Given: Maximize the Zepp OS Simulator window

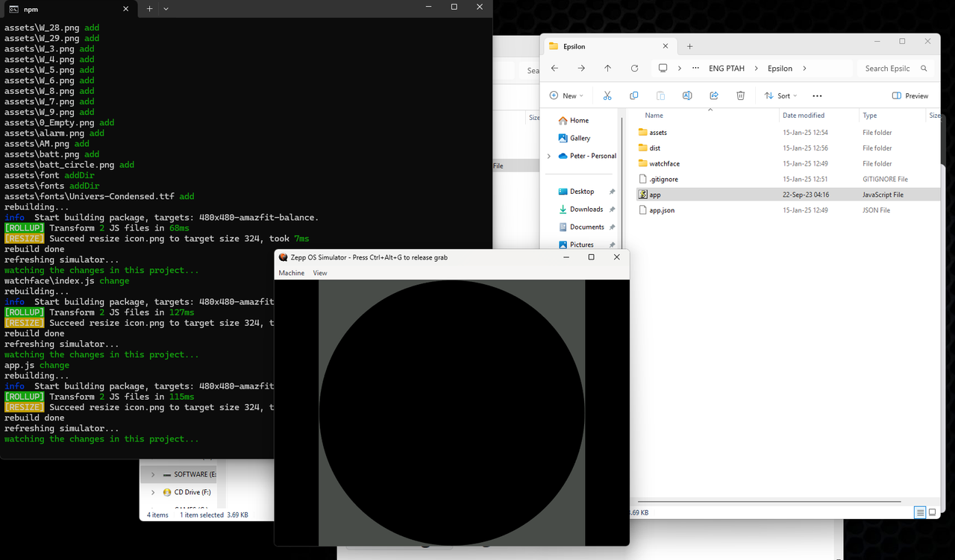Looking at the screenshot, I should pos(591,257).
